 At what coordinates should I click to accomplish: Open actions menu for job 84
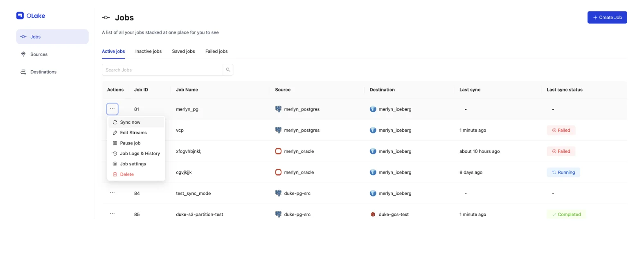[x=112, y=193]
